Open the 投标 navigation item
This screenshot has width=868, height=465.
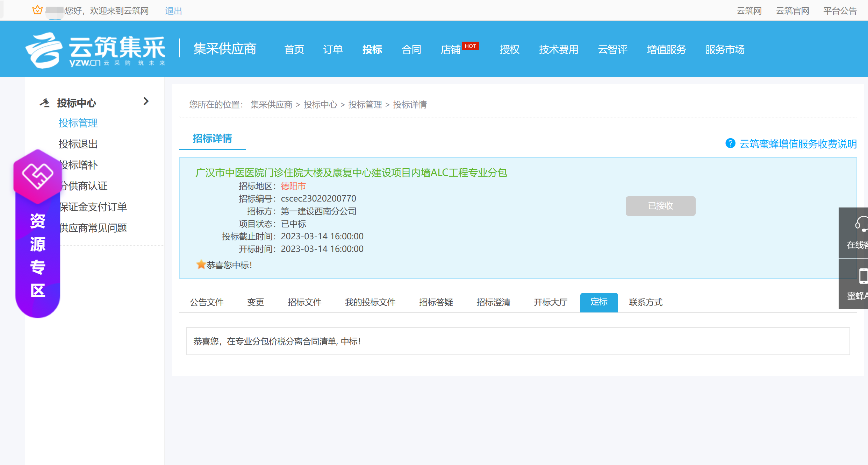pos(372,50)
